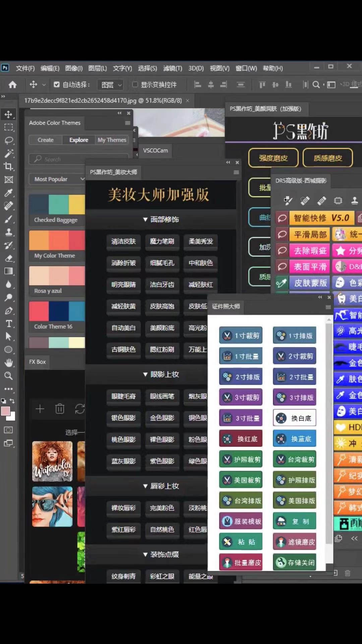
Task: Collapse the 唇彩上妆 section
Action: [161, 486]
